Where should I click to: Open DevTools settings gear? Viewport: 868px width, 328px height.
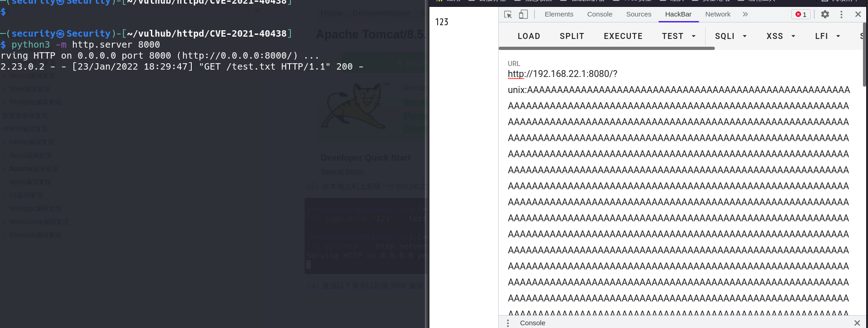pos(825,14)
